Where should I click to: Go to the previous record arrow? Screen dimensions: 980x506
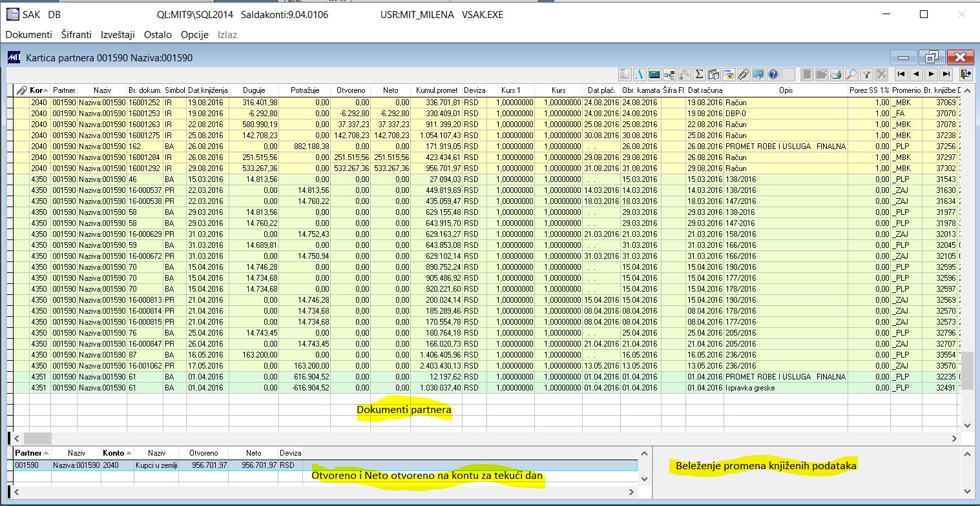pyautogui.click(x=916, y=74)
